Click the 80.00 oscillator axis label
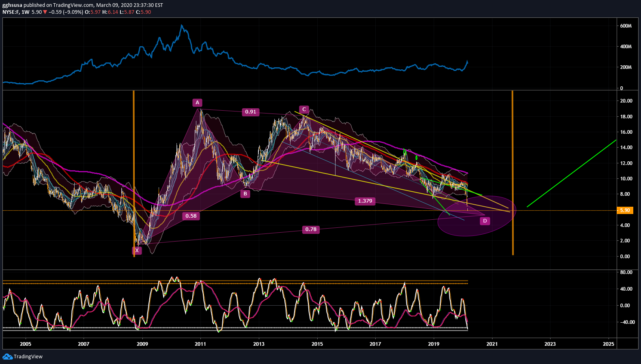The height and width of the screenshot is (364, 641). tap(626, 272)
